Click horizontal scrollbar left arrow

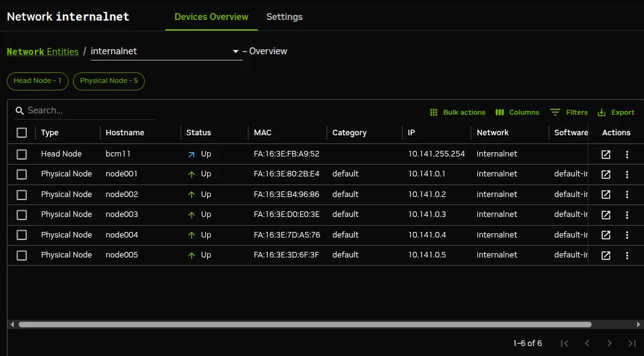[x=12, y=324]
